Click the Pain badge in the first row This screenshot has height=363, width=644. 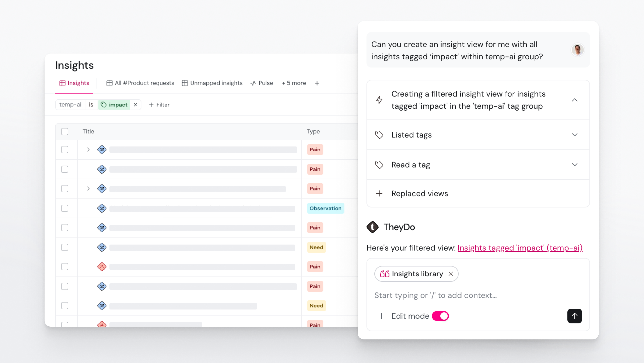315,150
